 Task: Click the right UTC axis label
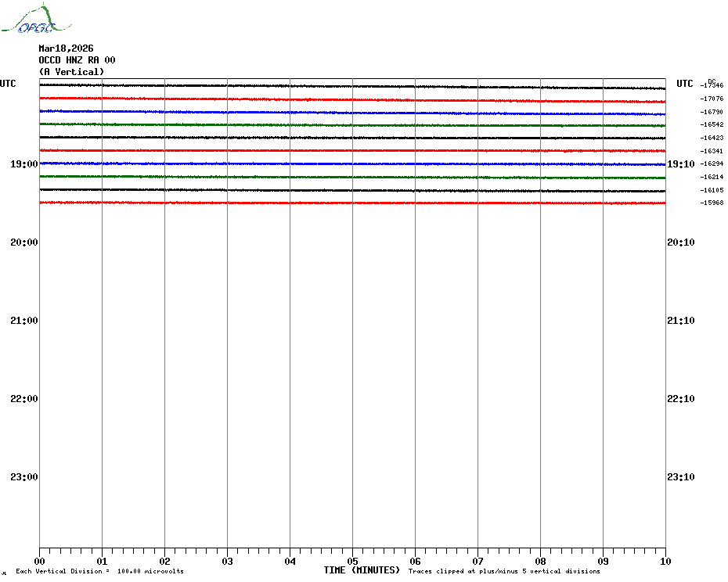tap(684, 84)
